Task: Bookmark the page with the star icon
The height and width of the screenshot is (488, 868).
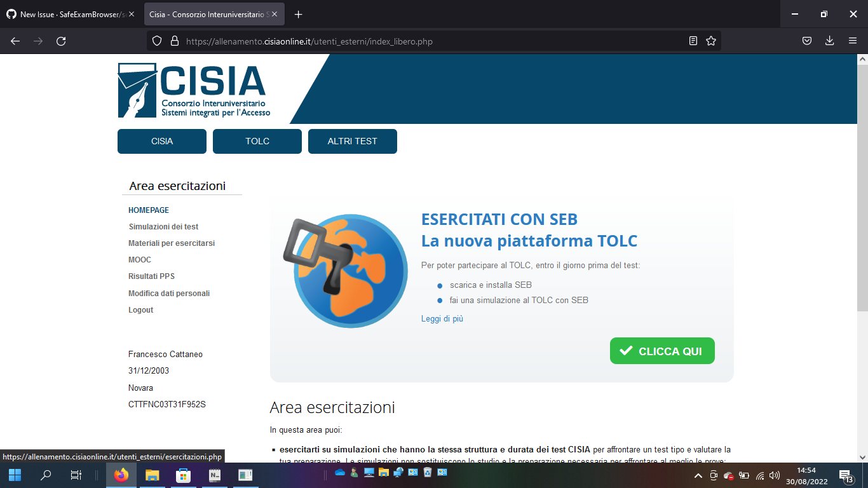Action: (710, 41)
